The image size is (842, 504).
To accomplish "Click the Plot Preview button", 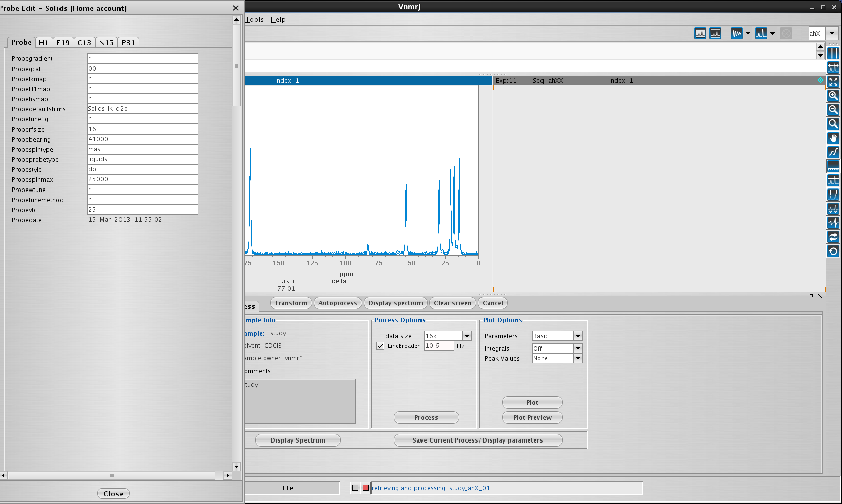I will (x=532, y=417).
